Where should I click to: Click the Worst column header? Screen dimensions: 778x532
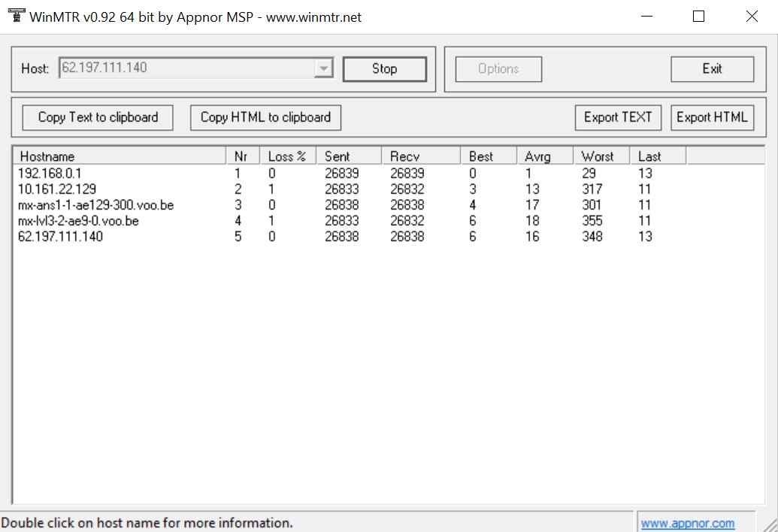click(601, 156)
